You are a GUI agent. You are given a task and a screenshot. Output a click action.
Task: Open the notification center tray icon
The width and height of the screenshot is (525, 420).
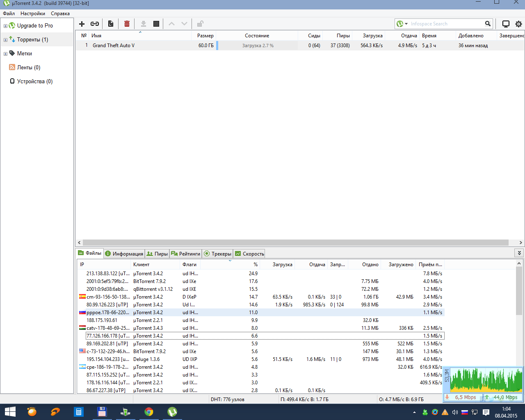pyautogui.click(x=486, y=412)
